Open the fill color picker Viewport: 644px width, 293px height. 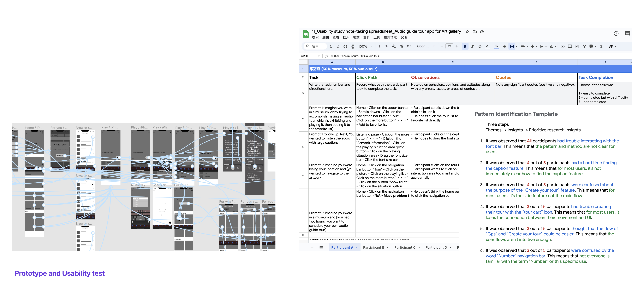(x=496, y=46)
